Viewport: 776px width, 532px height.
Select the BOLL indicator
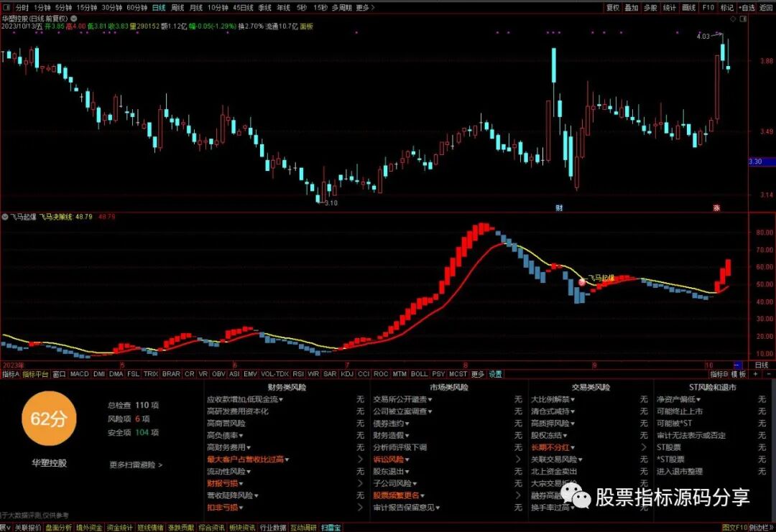tap(419, 374)
